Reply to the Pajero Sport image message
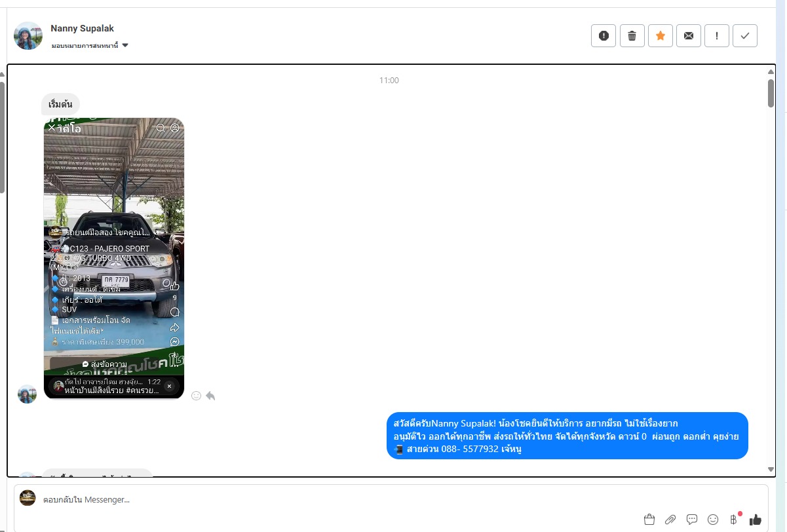 click(x=210, y=396)
